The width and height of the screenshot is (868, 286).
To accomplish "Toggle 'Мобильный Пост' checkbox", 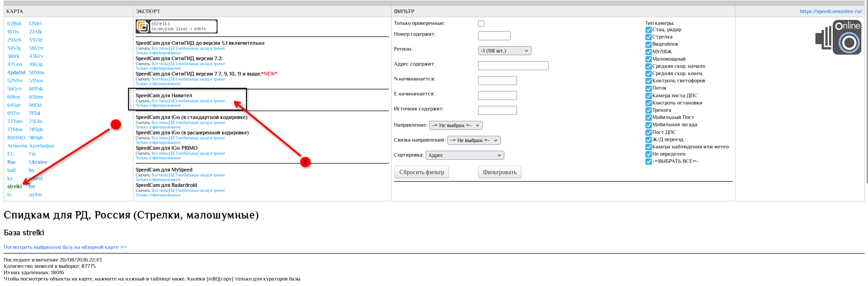I will pos(649,118).
